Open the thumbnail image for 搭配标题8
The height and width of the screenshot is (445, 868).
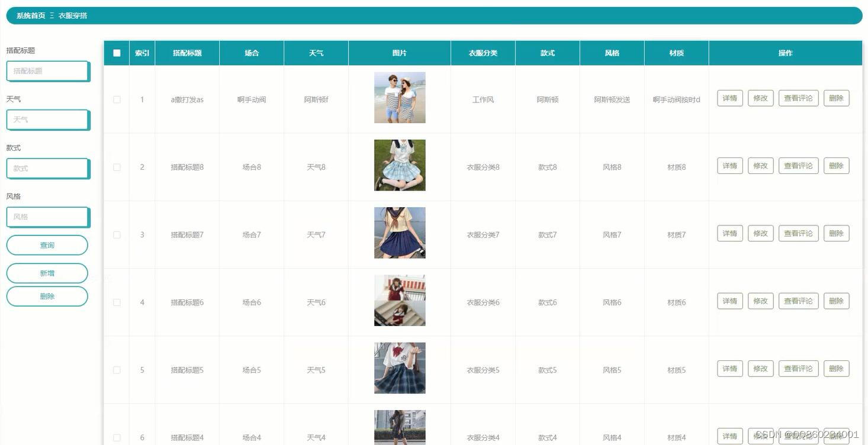[x=400, y=165]
